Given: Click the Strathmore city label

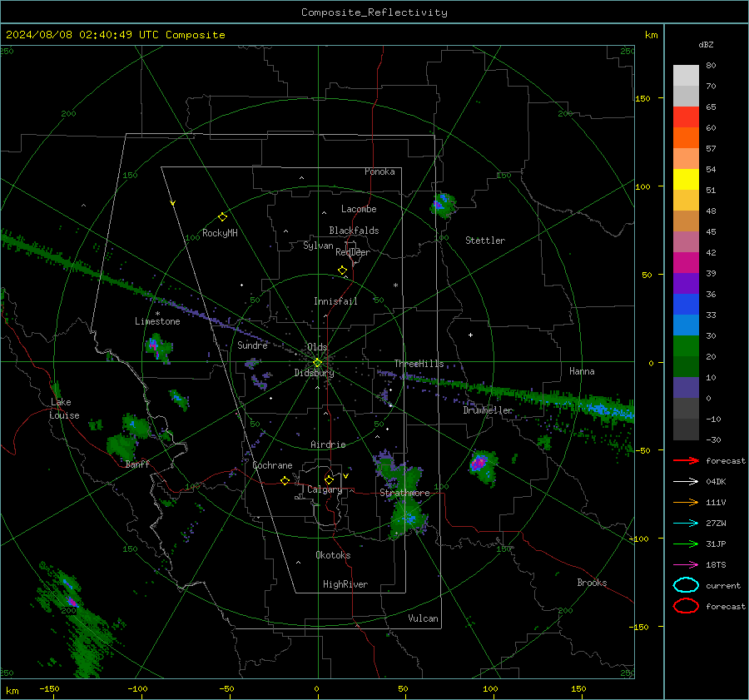Looking at the screenshot, I should (404, 493).
